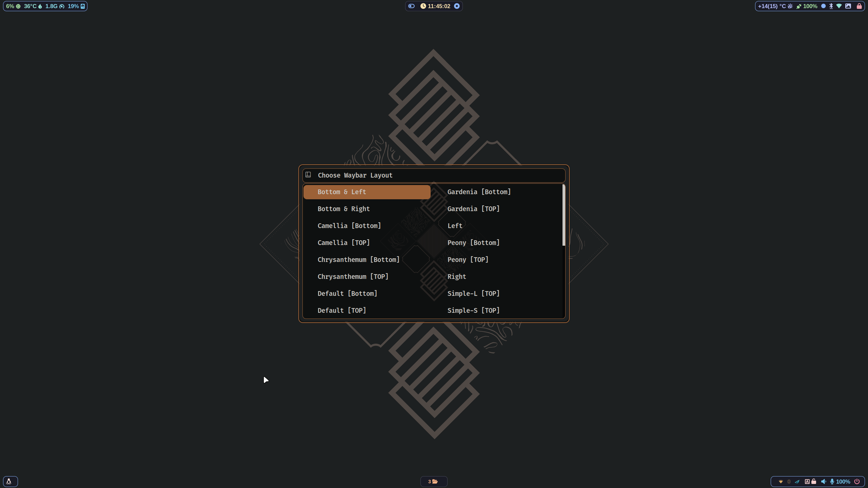868x488 pixels.
Task: Open workspace 3 folder button
Action: (433, 482)
